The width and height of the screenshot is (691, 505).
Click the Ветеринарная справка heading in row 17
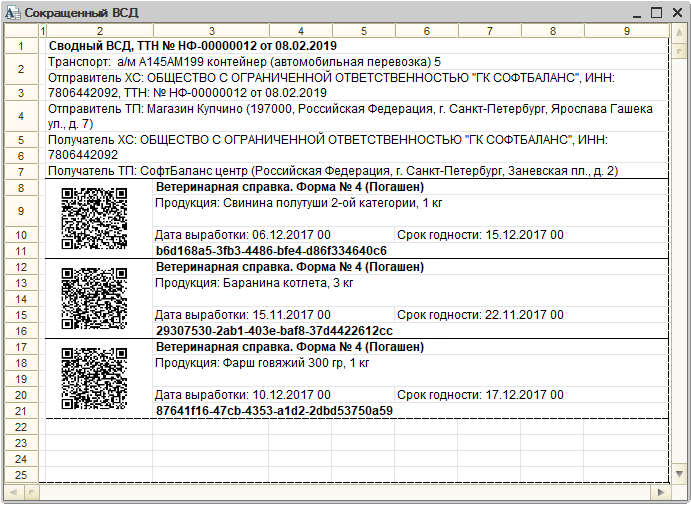[290, 347]
